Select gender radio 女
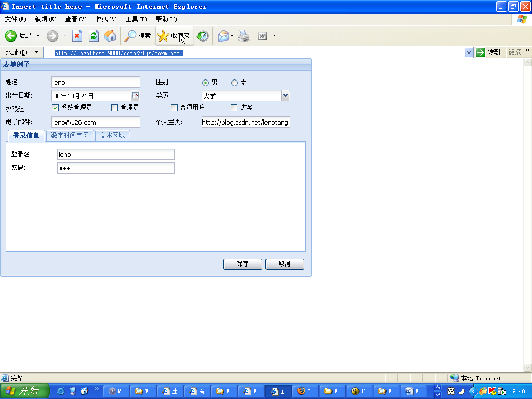The width and height of the screenshot is (532, 399). [234, 83]
